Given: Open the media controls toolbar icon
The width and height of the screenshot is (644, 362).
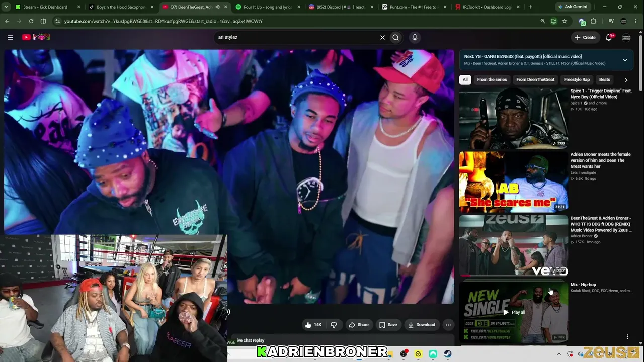Looking at the screenshot, I should click(611, 21).
